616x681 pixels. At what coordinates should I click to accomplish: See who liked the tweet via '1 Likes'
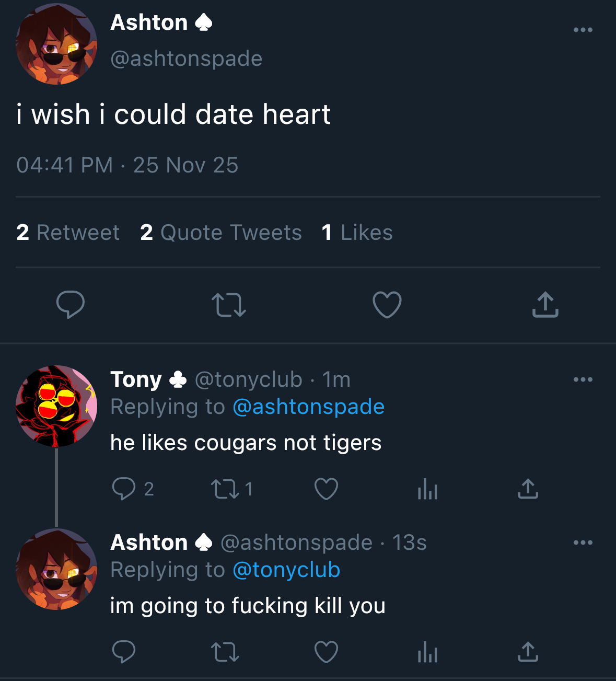[357, 232]
